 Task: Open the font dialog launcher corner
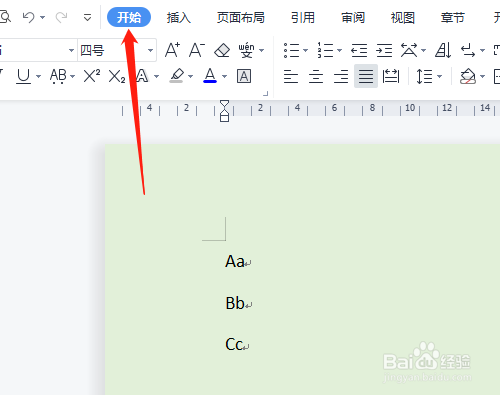[266, 94]
